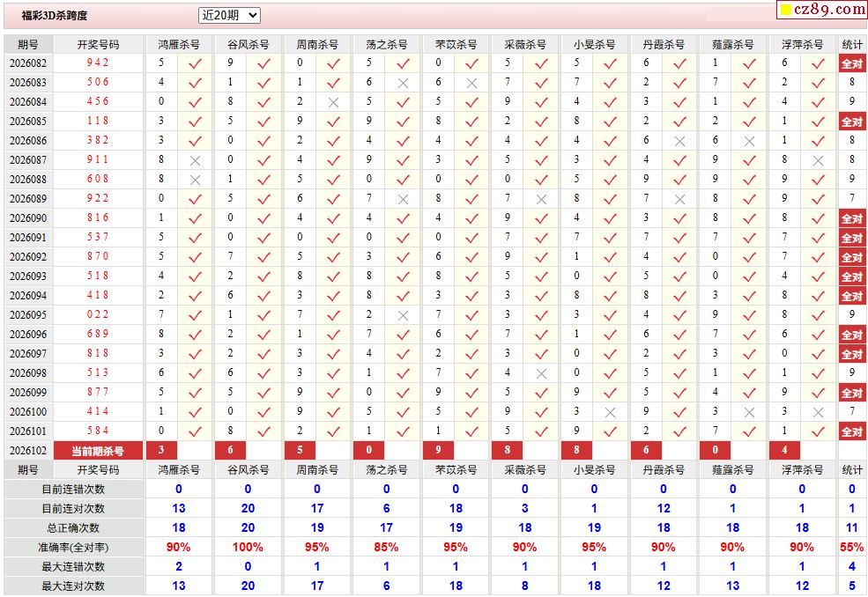Click the 全对 badge in row 2026082
This screenshot has height=597, width=868.
852,63
